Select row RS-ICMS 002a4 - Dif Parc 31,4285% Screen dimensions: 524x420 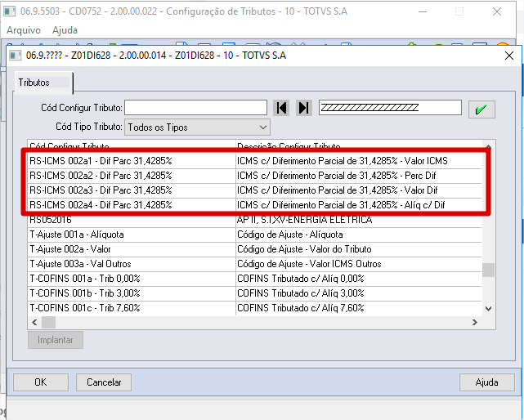click(x=255, y=205)
